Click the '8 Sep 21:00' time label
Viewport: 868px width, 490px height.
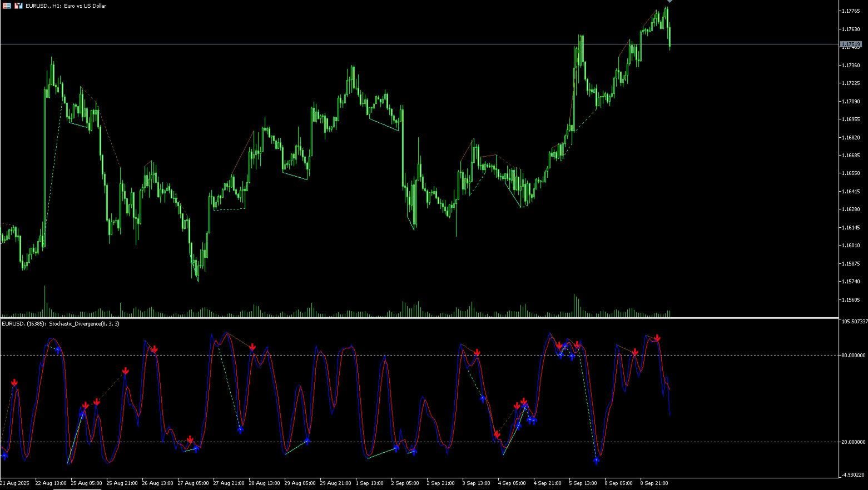pos(654,483)
